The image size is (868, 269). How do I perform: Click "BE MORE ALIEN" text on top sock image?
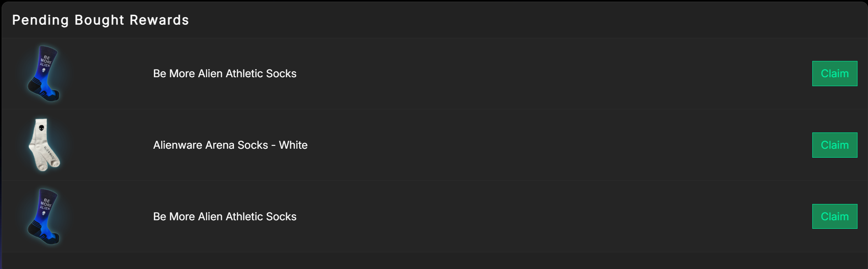(46, 61)
